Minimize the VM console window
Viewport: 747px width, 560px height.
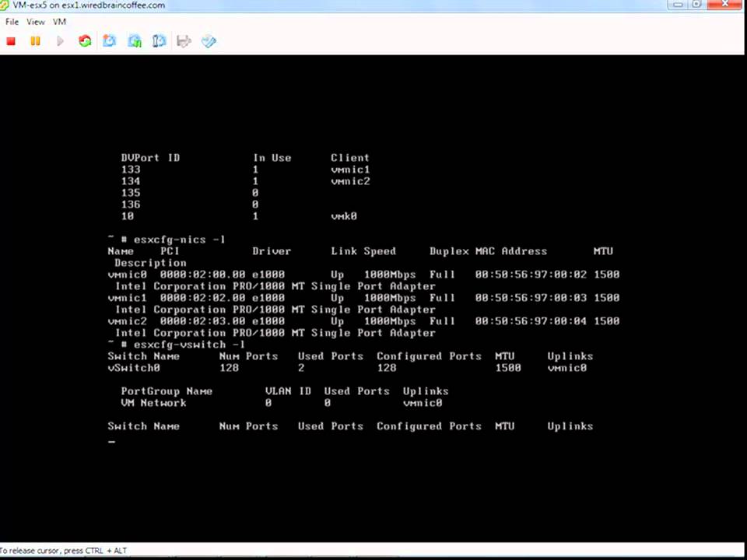[x=679, y=5]
